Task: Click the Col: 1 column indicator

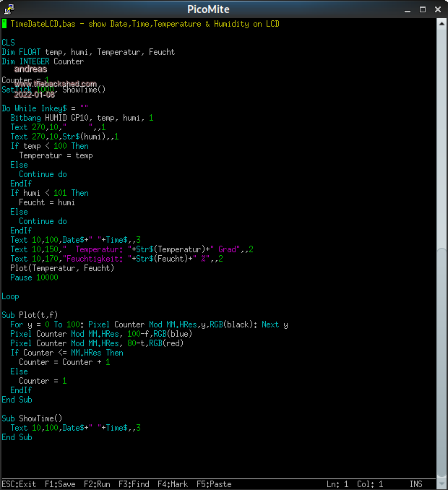Action: click(371, 484)
